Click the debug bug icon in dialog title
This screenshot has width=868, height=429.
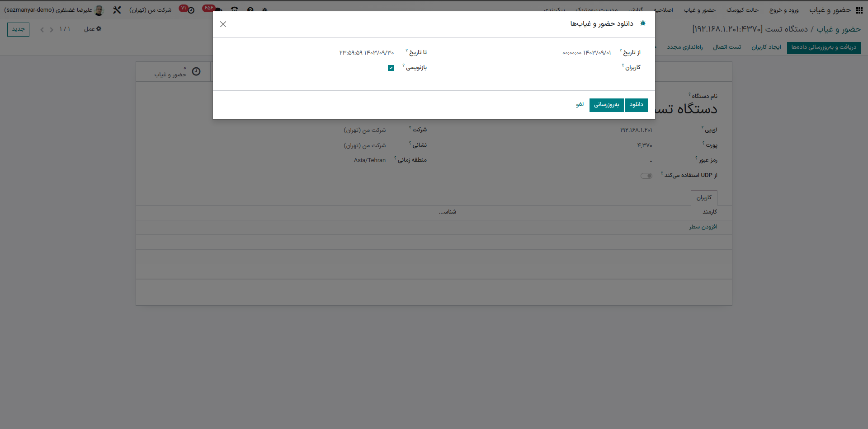(x=643, y=23)
